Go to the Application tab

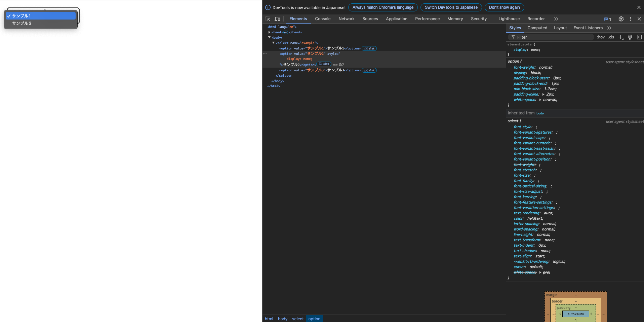point(397,19)
